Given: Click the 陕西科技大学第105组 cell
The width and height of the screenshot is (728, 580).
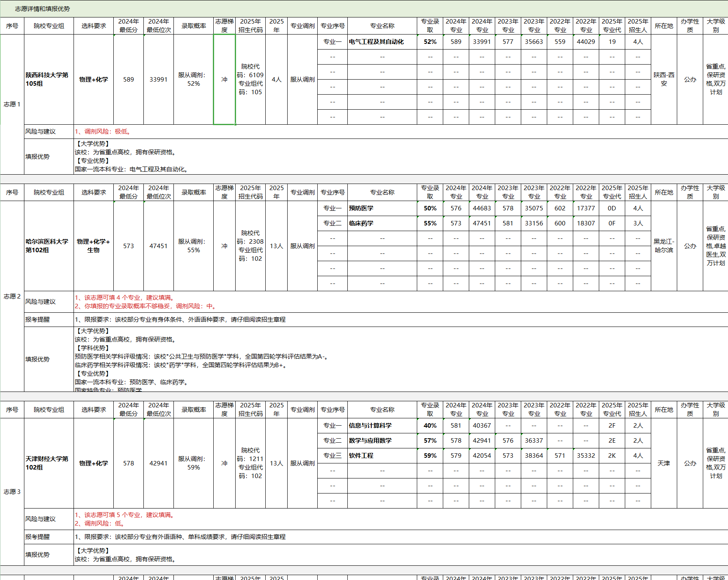Looking at the screenshot, I should [48, 79].
